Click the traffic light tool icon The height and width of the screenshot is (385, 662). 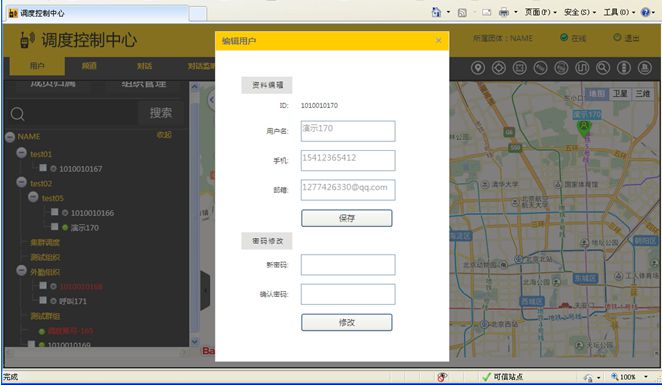[x=624, y=68]
